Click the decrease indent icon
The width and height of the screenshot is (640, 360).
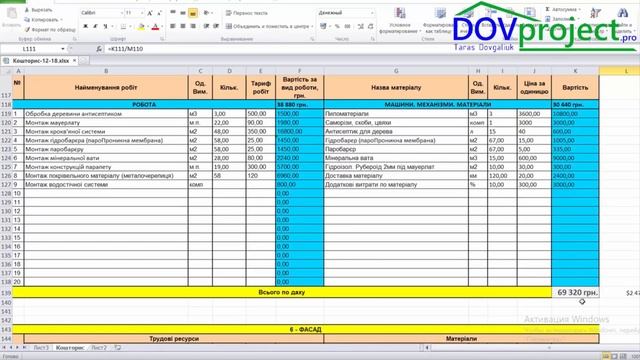206,26
